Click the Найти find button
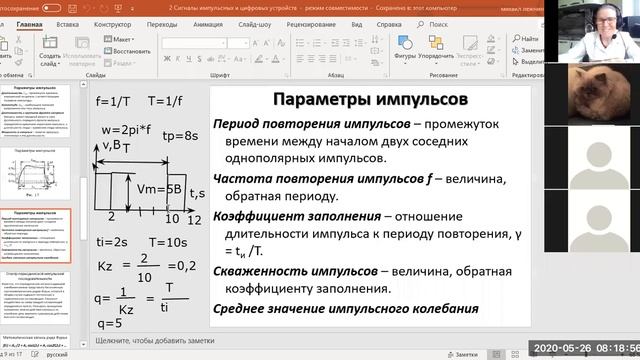Image resolution: width=640 pixels, height=360 pixels. pyautogui.click(x=526, y=38)
